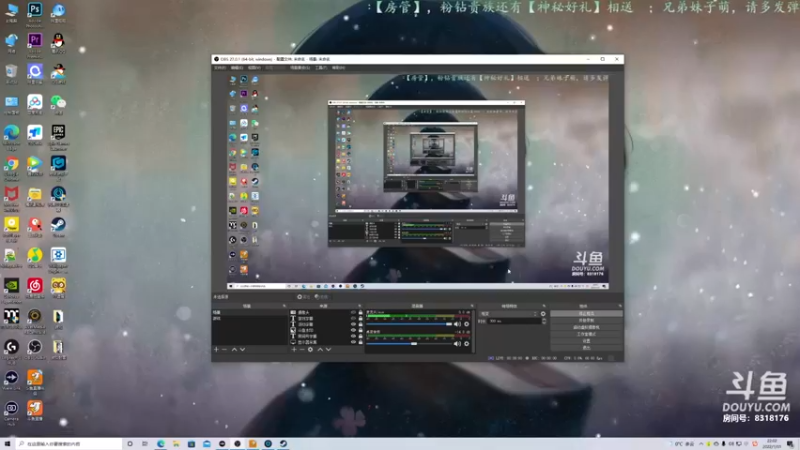Viewport: 800px width, 450px height.
Task: Open the QQ penguin desktop icon
Action: click(x=58, y=44)
